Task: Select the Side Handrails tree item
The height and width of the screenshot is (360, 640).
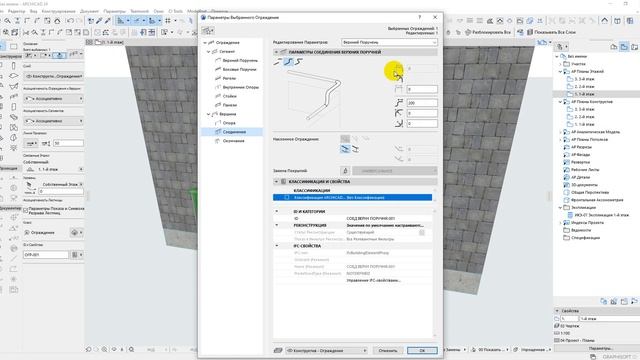Action: [239, 69]
